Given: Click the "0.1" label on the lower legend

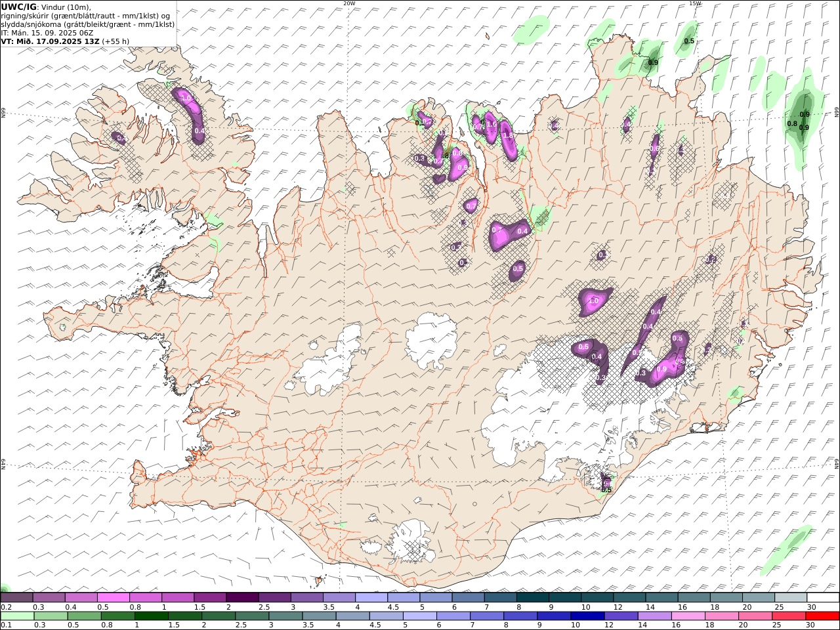Looking at the screenshot, I should 5,625.
